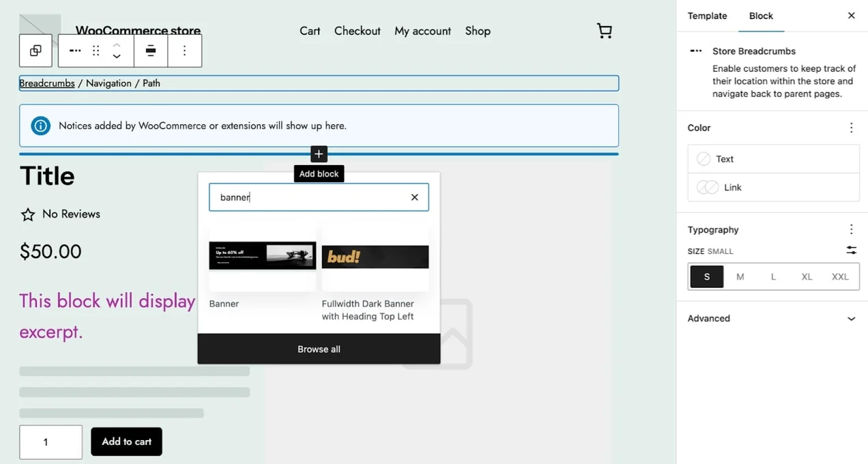The image size is (868, 464).
Task: Switch to the Template tab
Action: 707,16
